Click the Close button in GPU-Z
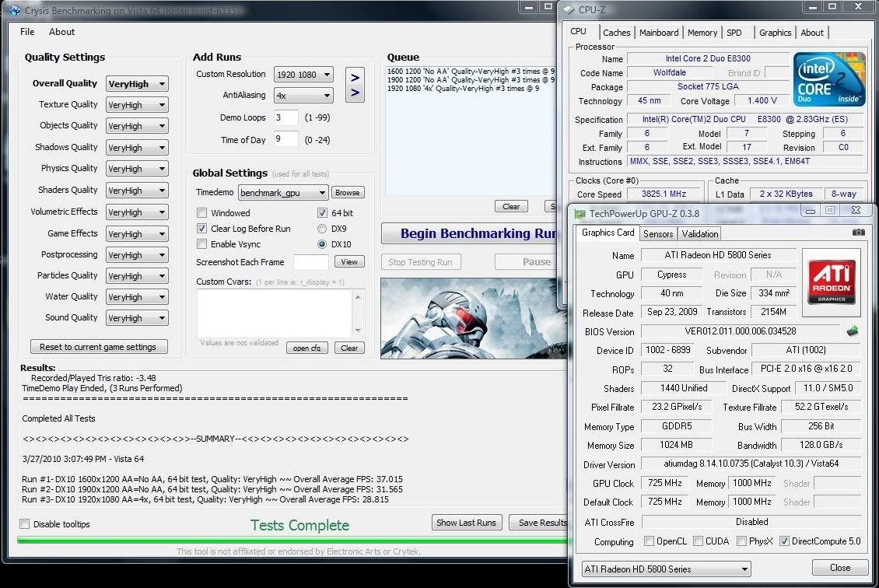This screenshot has height=588, width=879. pyautogui.click(x=840, y=567)
